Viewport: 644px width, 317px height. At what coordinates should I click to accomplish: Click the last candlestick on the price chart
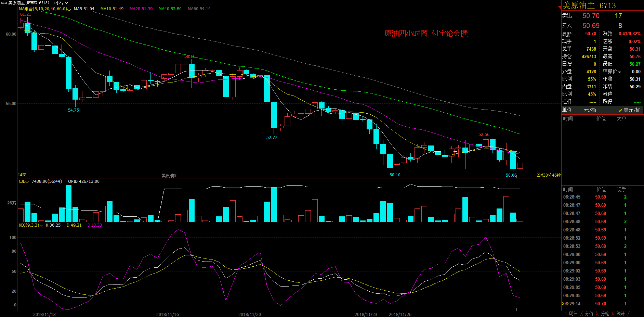click(x=520, y=166)
